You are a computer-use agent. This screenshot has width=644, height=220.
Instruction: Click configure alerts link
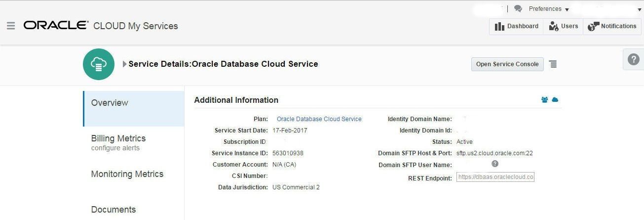[115, 148]
